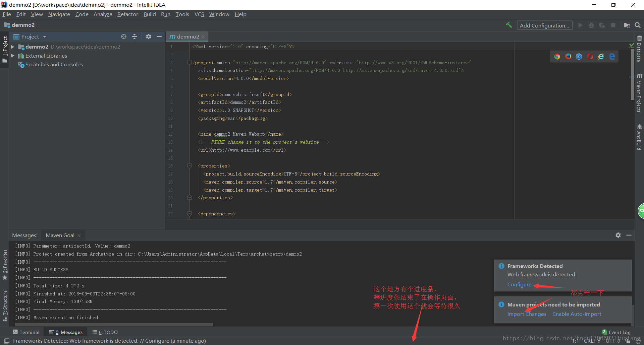The width and height of the screenshot is (644, 345).
Task: Open the File menu
Action: [7, 14]
